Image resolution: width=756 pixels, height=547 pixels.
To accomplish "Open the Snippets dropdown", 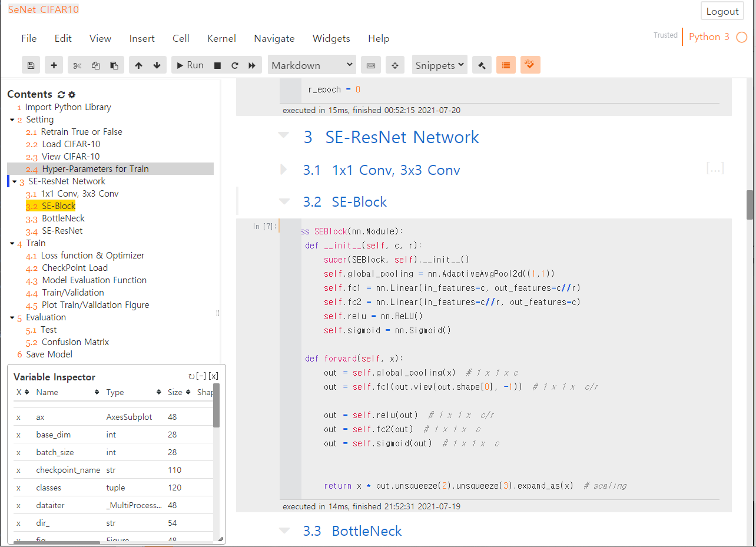I will [x=440, y=65].
